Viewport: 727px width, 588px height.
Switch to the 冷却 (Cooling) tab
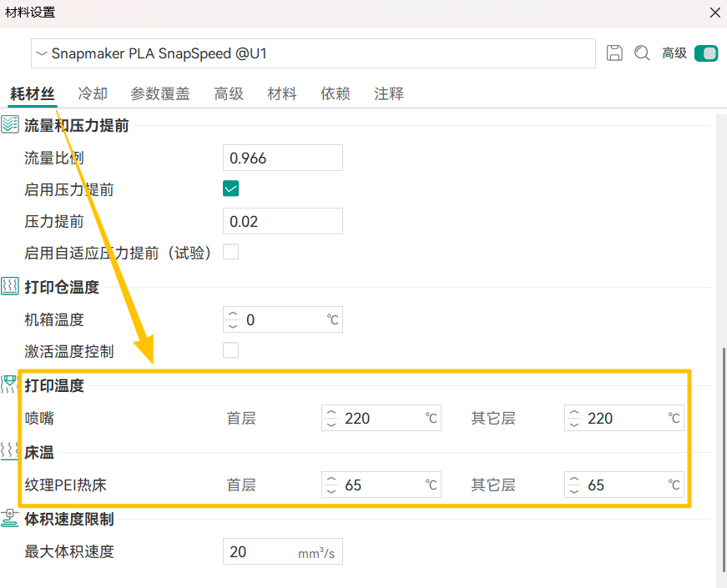(x=93, y=93)
